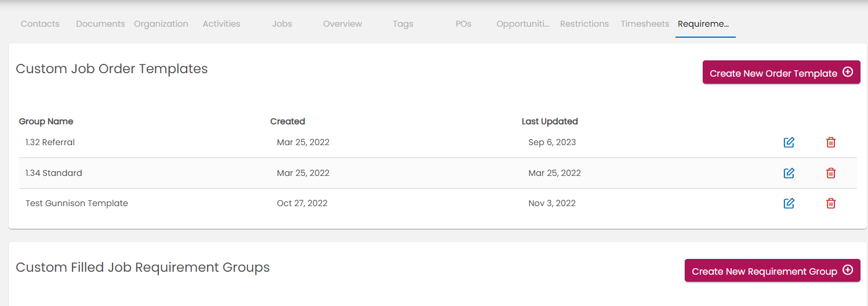Open the POs tab
Image resolution: width=868 pixels, height=306 pixels.
(x=463, y=24)
